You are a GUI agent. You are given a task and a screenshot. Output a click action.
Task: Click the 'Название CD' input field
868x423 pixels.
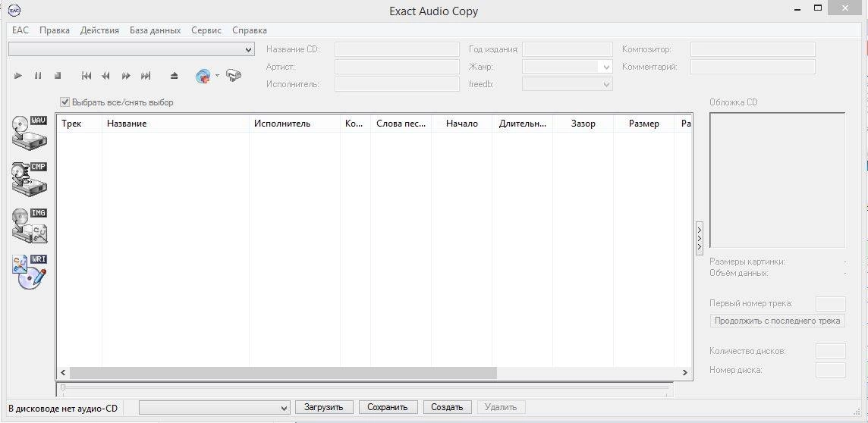[397, 50]
